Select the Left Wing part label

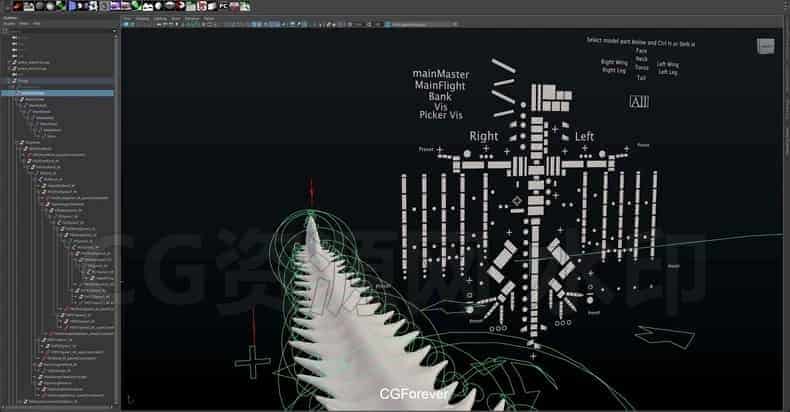pos(668,64)
